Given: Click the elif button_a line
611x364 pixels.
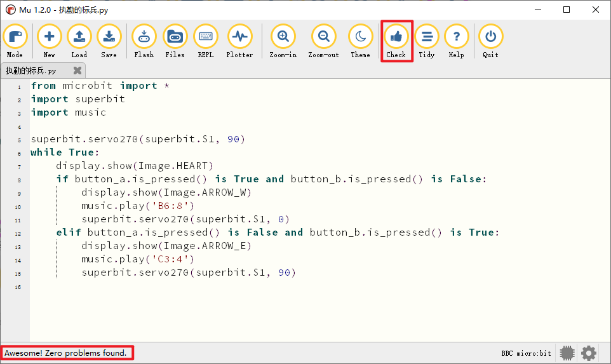Looking at the screenshot, I should click(278, 233).
